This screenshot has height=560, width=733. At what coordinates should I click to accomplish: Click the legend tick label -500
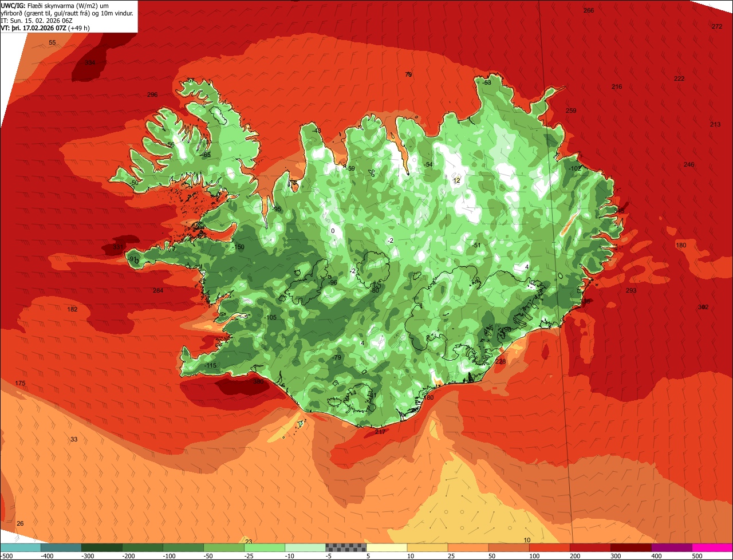[x=7, y=556]
